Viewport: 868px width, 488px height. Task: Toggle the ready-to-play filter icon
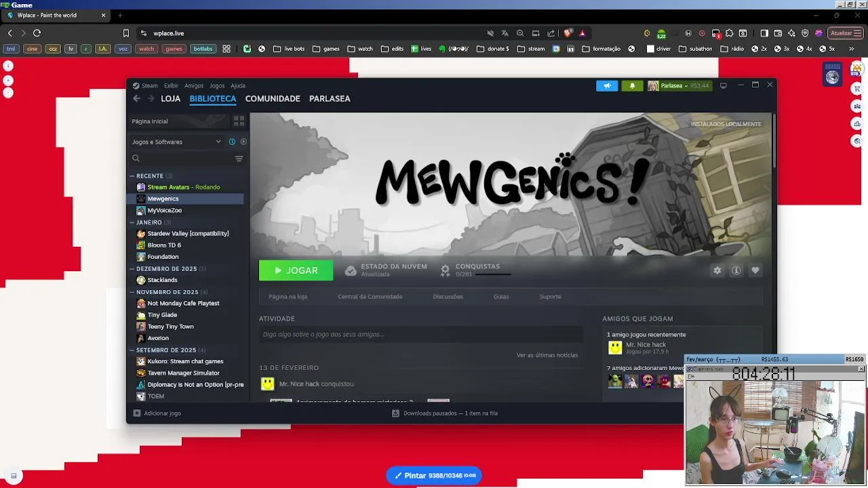243,142
